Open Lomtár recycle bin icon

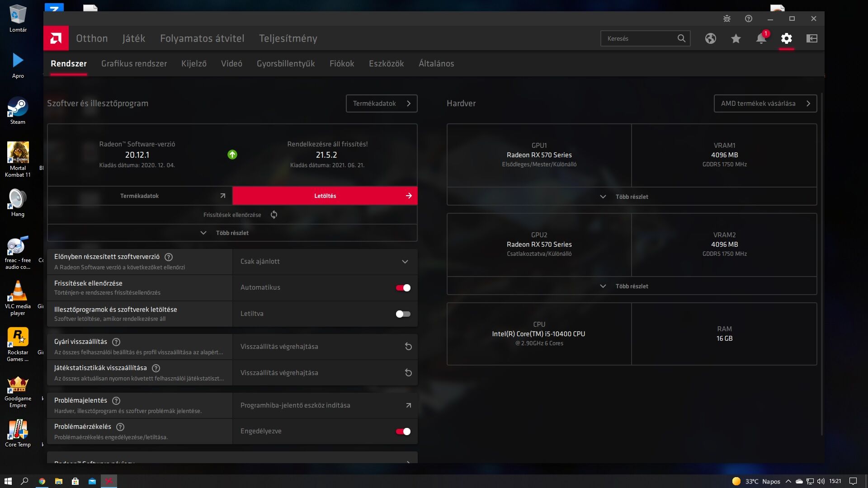point(18,19)
